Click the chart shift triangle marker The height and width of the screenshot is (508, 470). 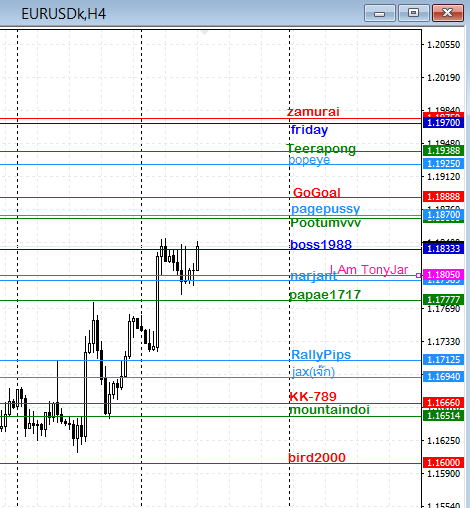click(x=204, y=33)
